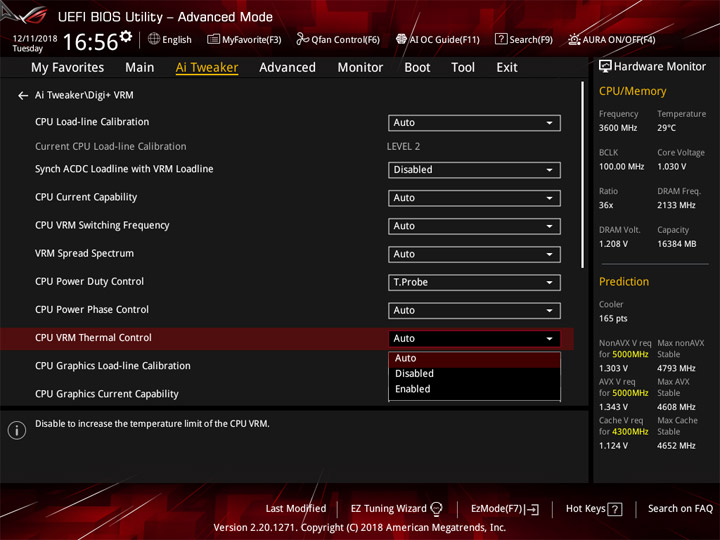This screenshot has width=720, height=540.
Task: Open CPU VRM Switching Frequency dropdown
Action: (x=474, y=226)
